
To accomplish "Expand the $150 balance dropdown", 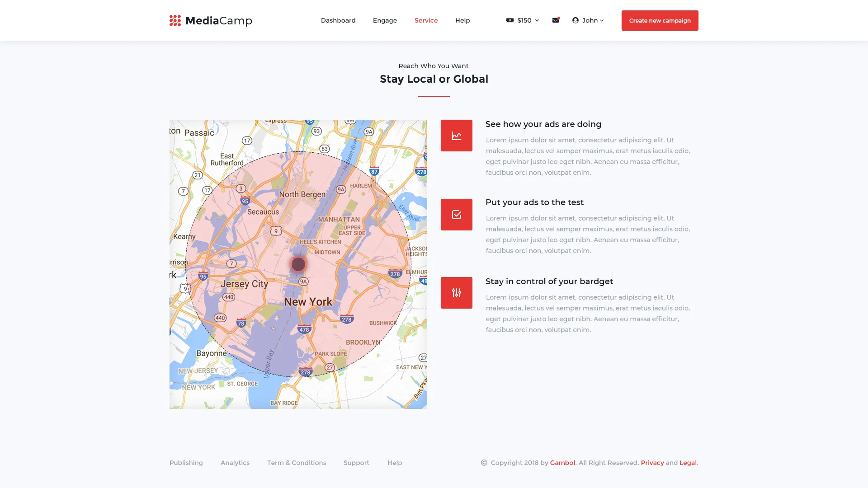I will tap(537, 20).
